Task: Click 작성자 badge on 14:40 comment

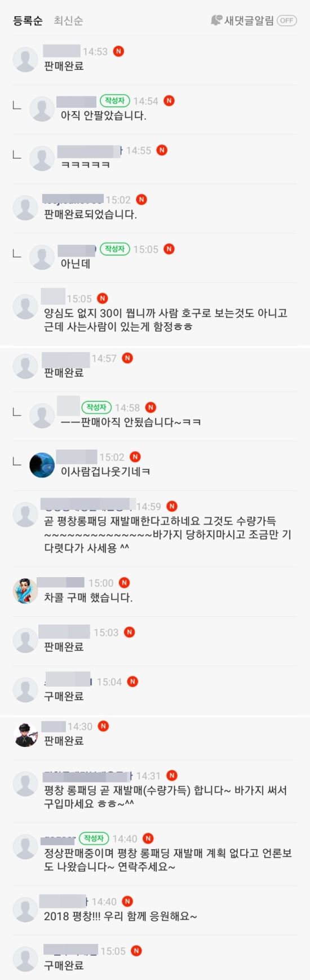Action: [94, 838]
